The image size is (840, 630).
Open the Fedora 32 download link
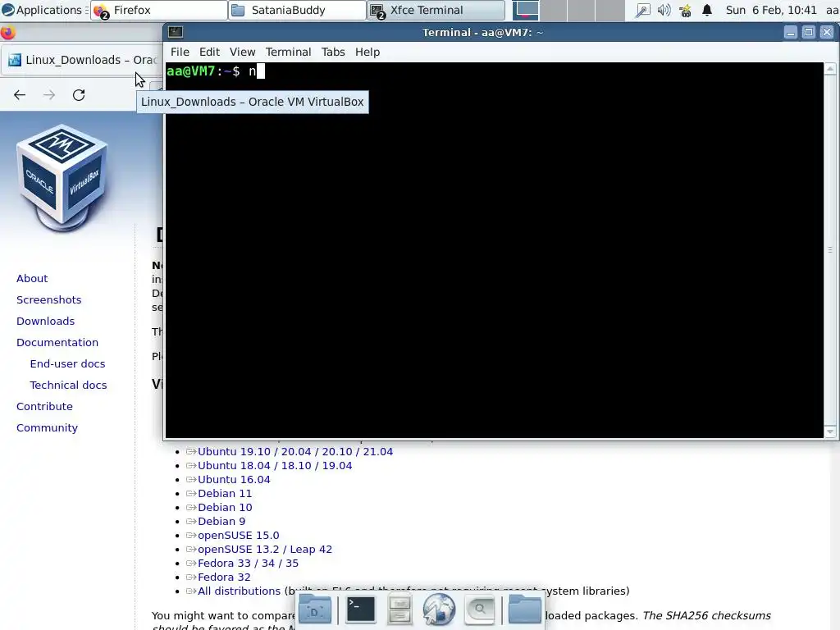pos(224,577)
